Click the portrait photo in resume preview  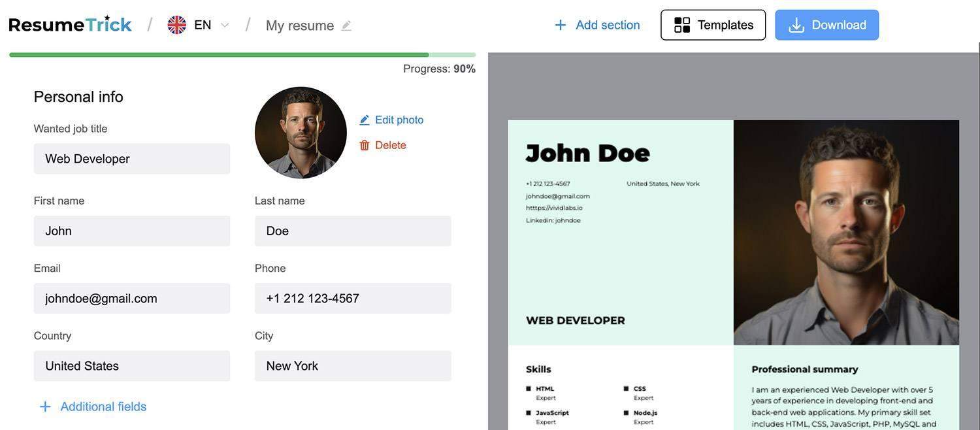click(846, 233)
